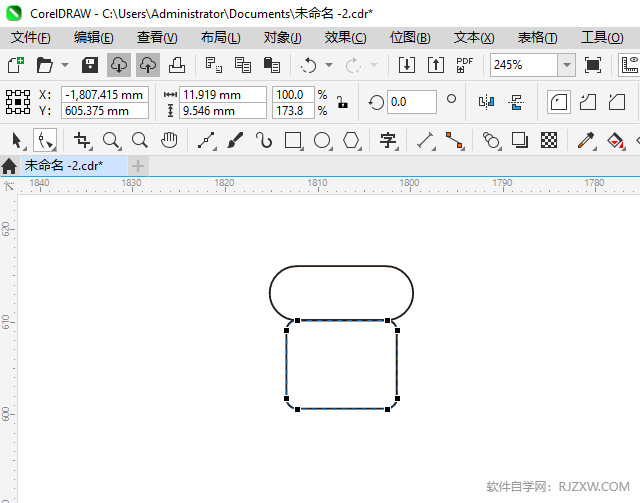Open the zoom level 245% dropdown
Viewport: 640px width, 503px height.
[x=566, y=65]
